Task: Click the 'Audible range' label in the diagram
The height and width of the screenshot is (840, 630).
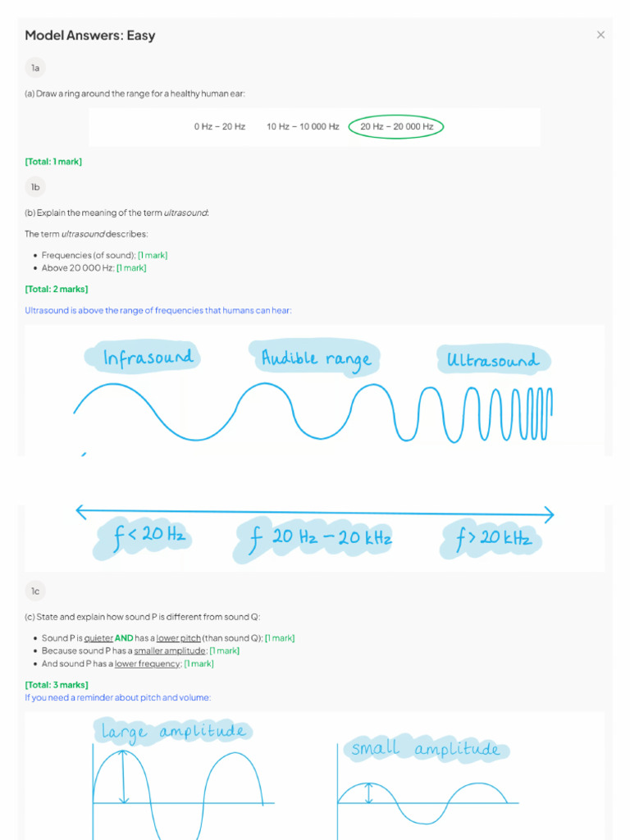Action: 314,358
